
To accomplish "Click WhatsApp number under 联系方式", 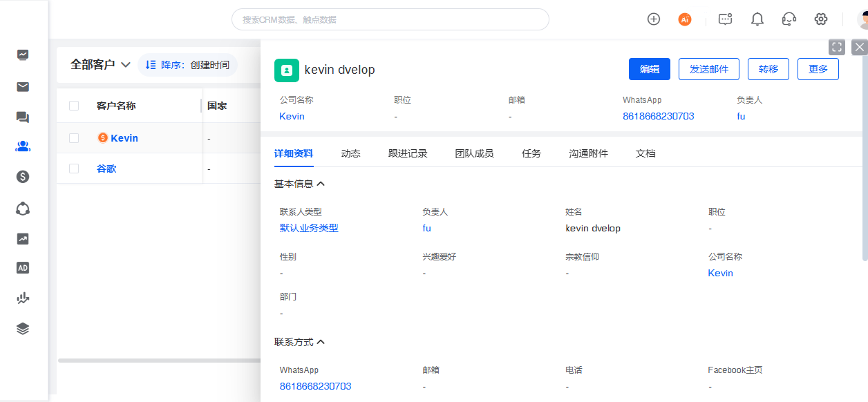I will point(315,386).
